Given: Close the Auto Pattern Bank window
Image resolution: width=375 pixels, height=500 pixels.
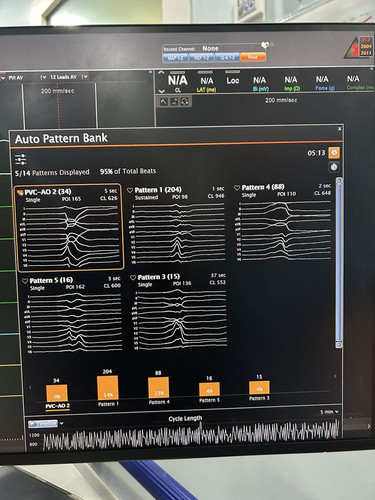Looking at the screenshot, I should click(339, 129).
